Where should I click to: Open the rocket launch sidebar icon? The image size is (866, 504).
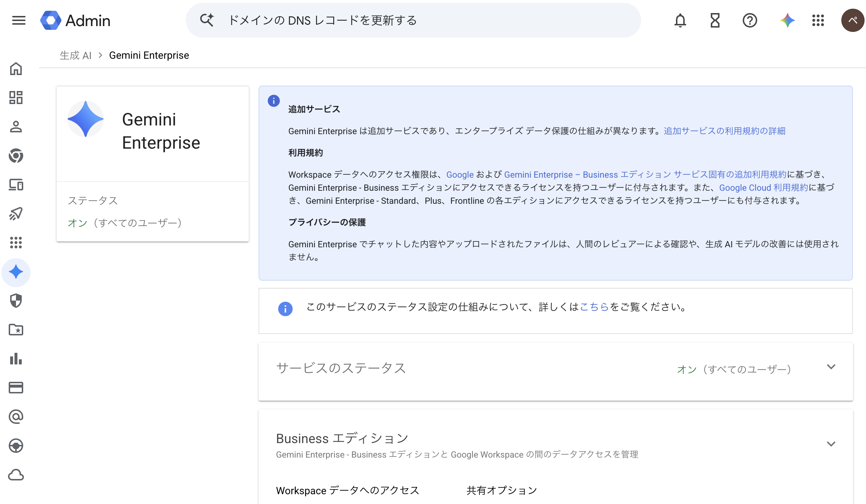coord(16,214)
